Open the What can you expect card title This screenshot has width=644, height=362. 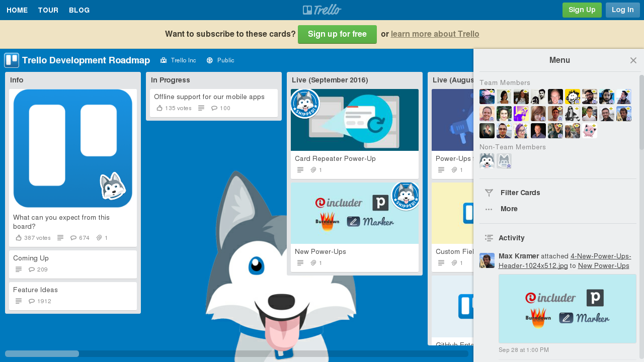(x=61, y=222)
